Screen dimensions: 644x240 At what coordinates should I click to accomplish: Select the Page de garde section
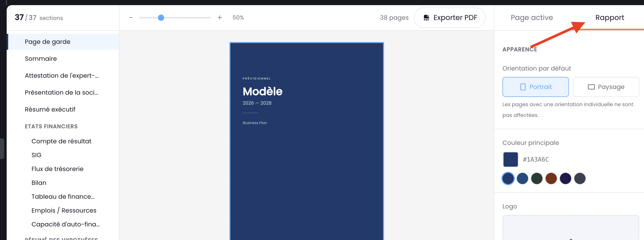(x=63, y=42)
